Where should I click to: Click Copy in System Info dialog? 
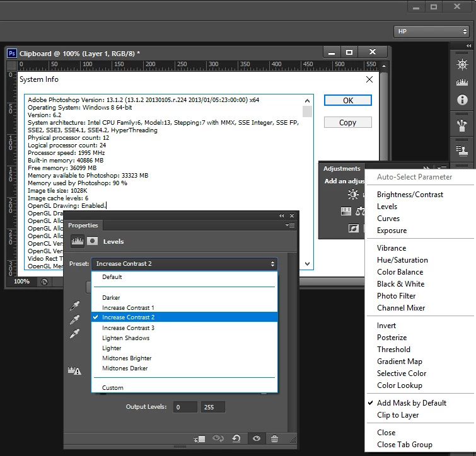[348, 122]
